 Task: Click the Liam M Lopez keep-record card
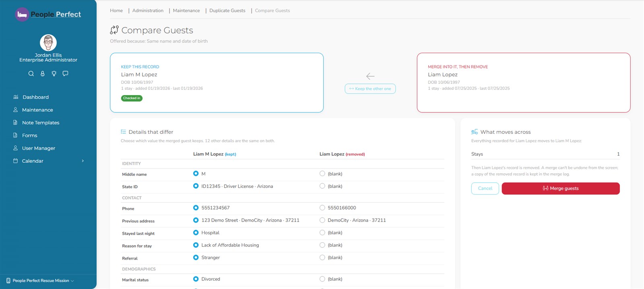[x=217, y=83]
